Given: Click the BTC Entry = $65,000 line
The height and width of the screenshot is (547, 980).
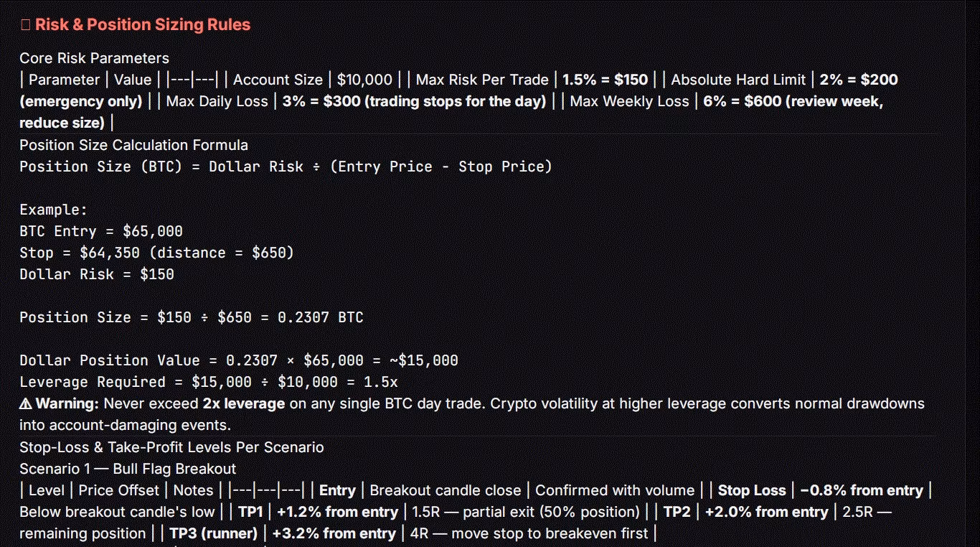Looking at the screenshot, I should click(x=101, y=231).
